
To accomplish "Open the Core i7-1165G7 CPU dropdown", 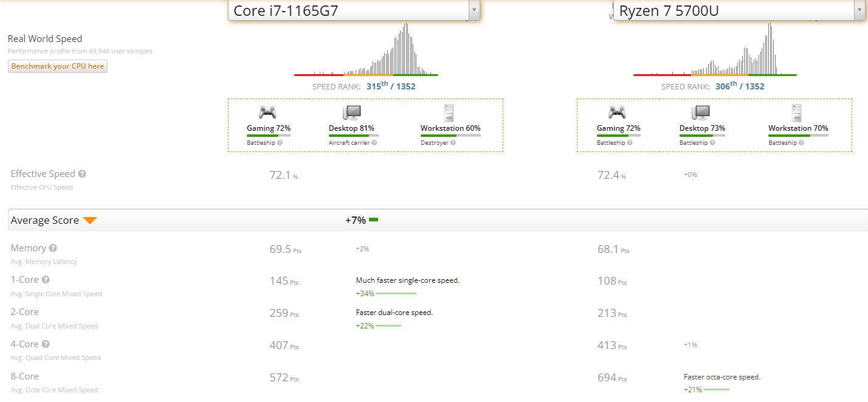I will (x=474, y=10).
